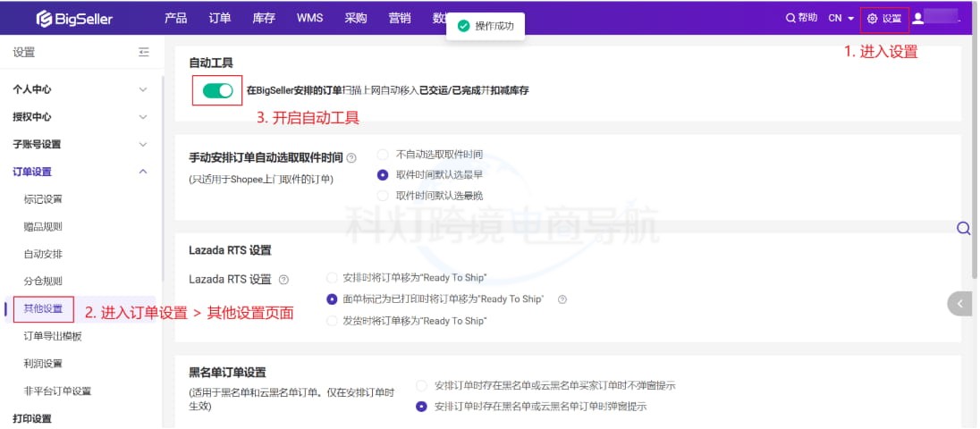This screenshot has height=429, width=980.
Task: Click help icon after 面单标记为已打印 option
Action: tap(562, 299)
